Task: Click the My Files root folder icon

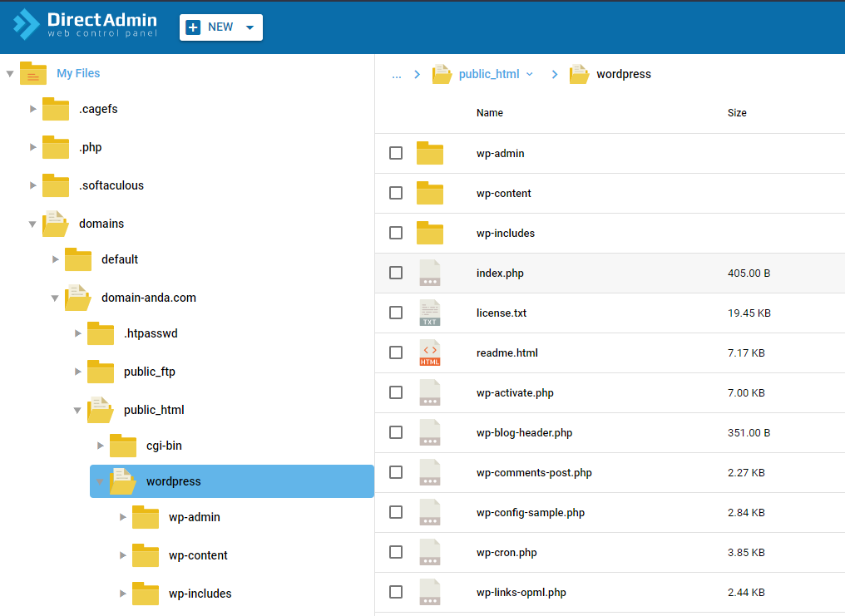Action: [33, 73]
